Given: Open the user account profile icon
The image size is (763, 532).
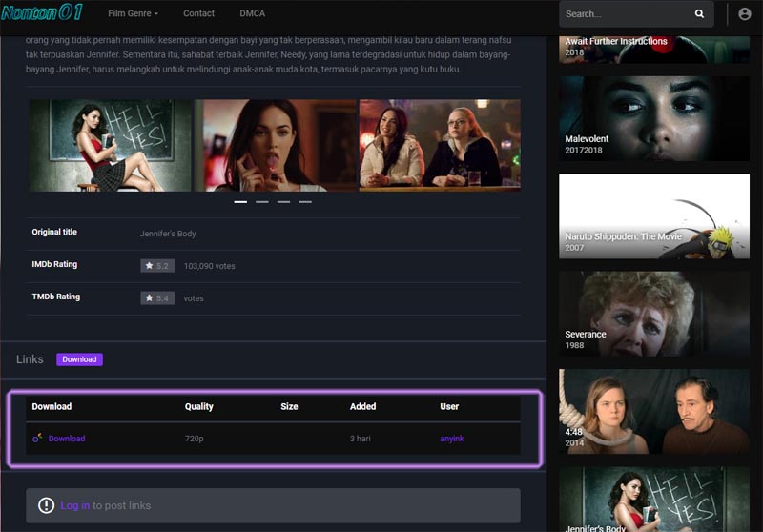Looking at the screenshot, I should coord(744,14).
